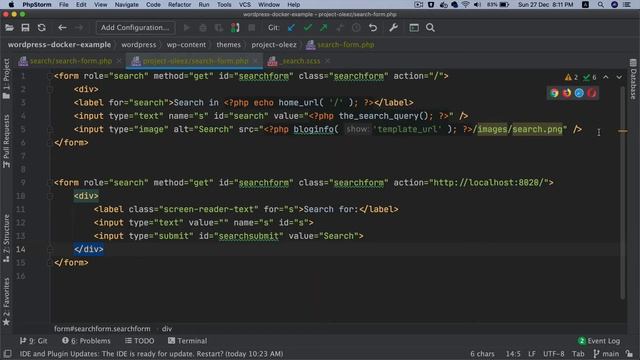The height and width of the screenshot is (360, 640).
Task: Open in Opera browser icon
Action: 592,93
